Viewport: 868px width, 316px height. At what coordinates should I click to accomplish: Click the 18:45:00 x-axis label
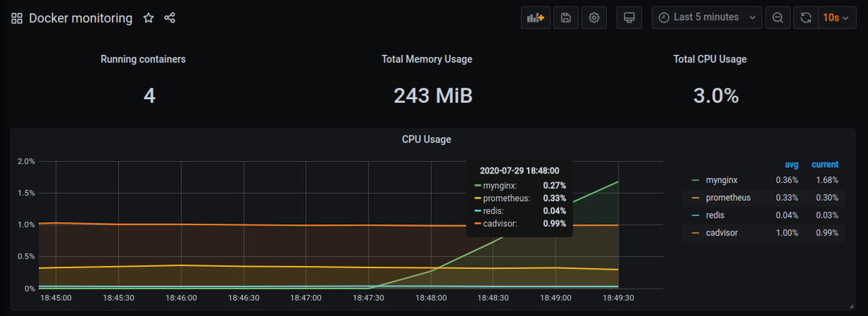pos(56,297)
